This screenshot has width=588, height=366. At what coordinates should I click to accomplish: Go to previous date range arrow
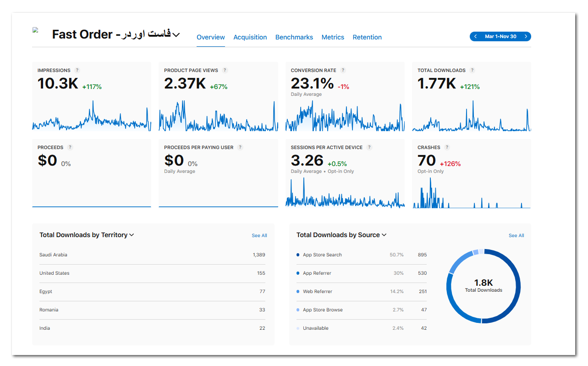coord(475,36)
